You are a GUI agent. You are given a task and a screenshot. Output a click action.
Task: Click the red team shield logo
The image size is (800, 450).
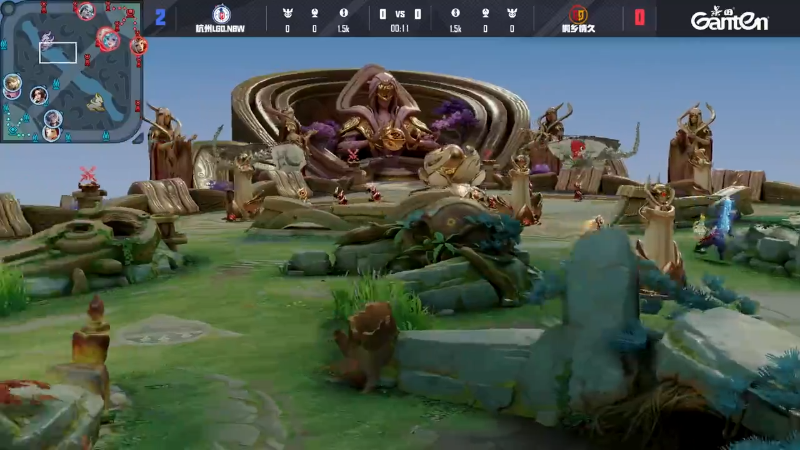point(578,13)
